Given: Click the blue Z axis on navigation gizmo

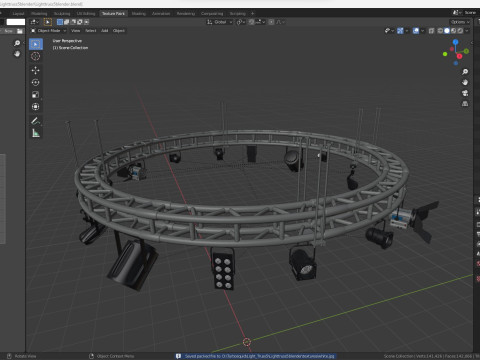Looking at the screenshot, I should pos(455,42).
